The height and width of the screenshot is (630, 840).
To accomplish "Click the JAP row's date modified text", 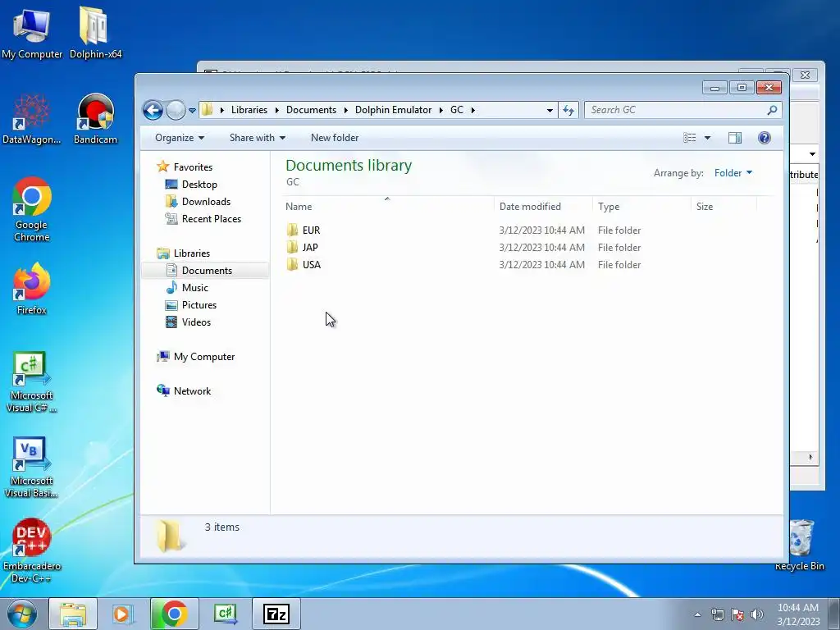I will click(x=541, y=248).
